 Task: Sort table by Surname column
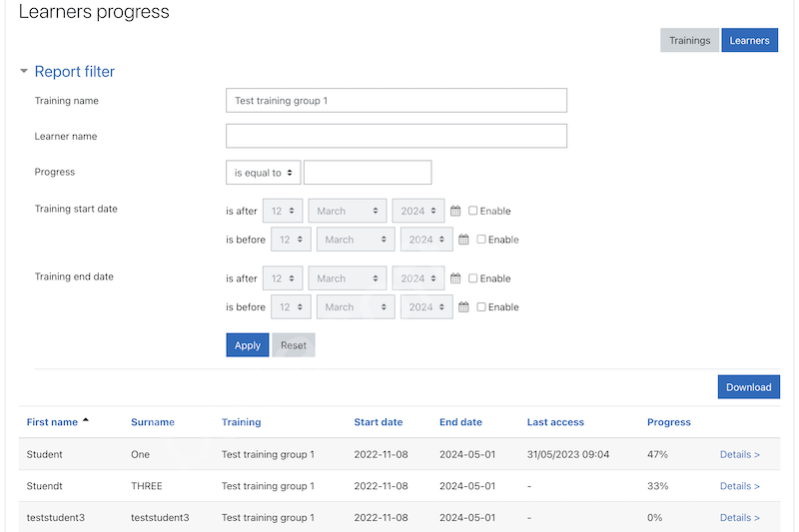(153, 422)
